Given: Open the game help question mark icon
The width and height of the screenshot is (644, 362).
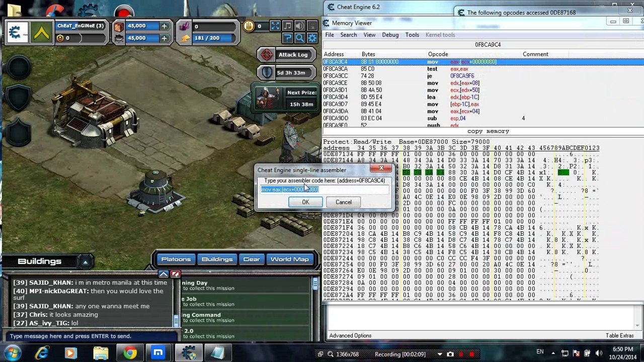Looking at the screenshot, I should pos(287,38).
